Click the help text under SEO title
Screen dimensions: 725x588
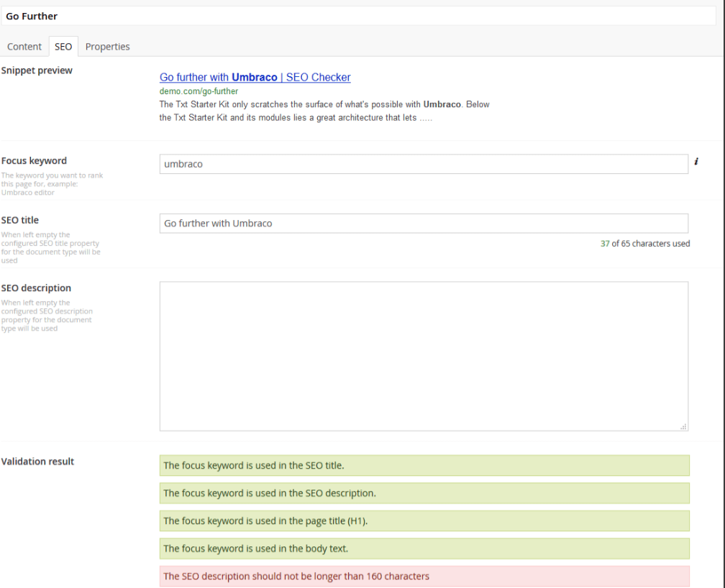point(50,247)
